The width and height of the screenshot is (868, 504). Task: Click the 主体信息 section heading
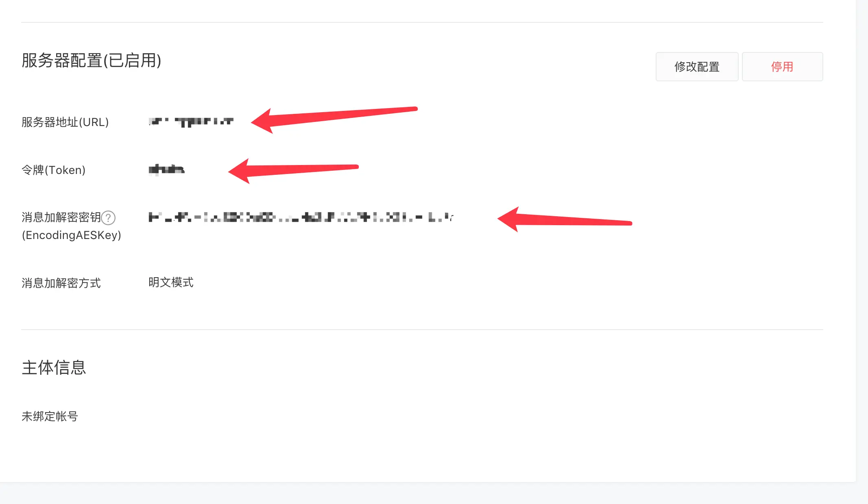click(54, 367)
